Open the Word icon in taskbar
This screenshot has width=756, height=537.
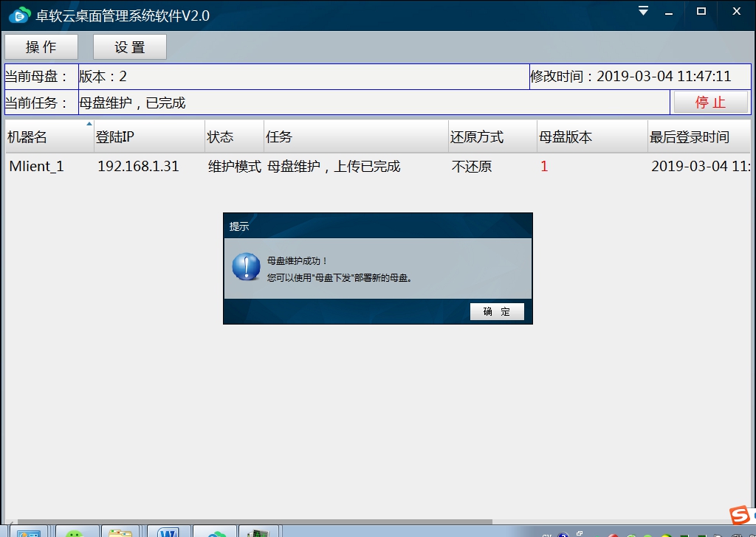(168, 532)
